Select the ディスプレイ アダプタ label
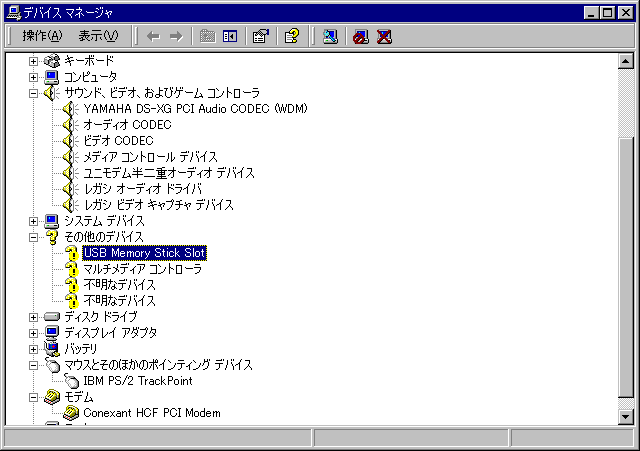The width and height of the screenshot is (640, 451). 111,333
